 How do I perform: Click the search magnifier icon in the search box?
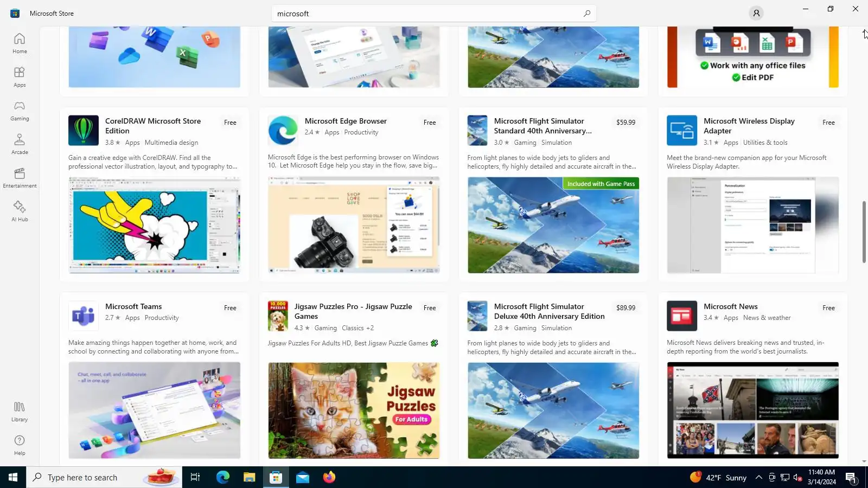pyautogui.click(x=586, y=14)
